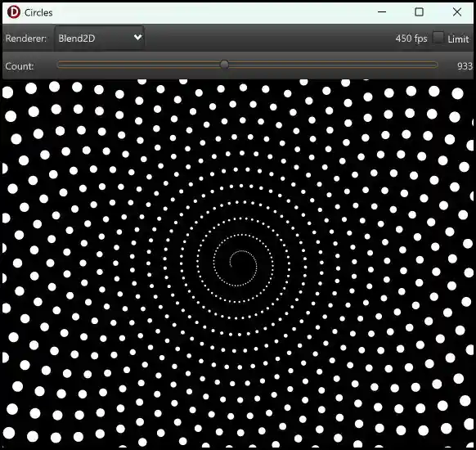Click the Circles window title text
This screenshot has height=450, width=476.
[x=38, y=13]
